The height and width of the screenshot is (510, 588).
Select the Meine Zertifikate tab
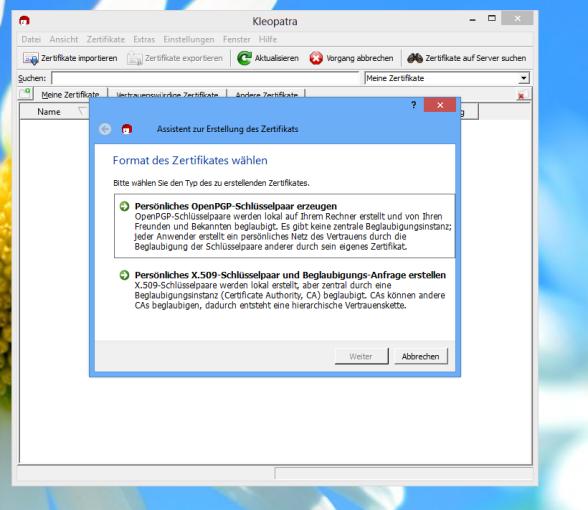coord(70,94)
